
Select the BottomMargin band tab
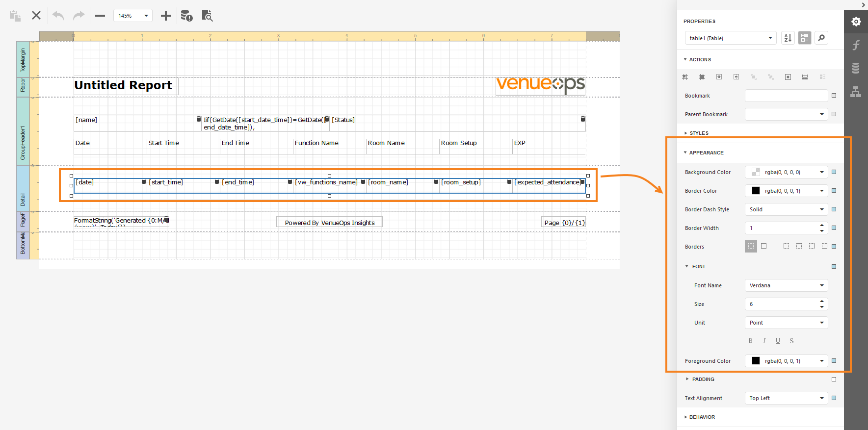(23, 245)
